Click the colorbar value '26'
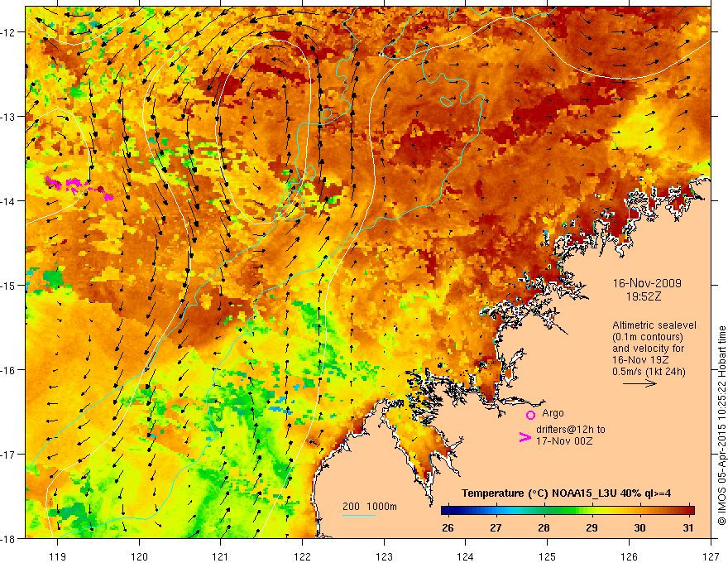 [x=448, y=527]
